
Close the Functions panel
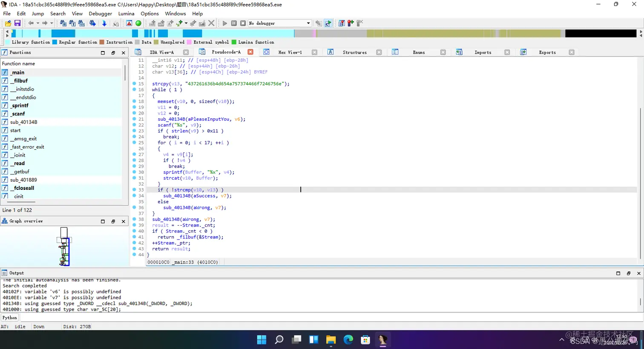[x=124, y=53]
